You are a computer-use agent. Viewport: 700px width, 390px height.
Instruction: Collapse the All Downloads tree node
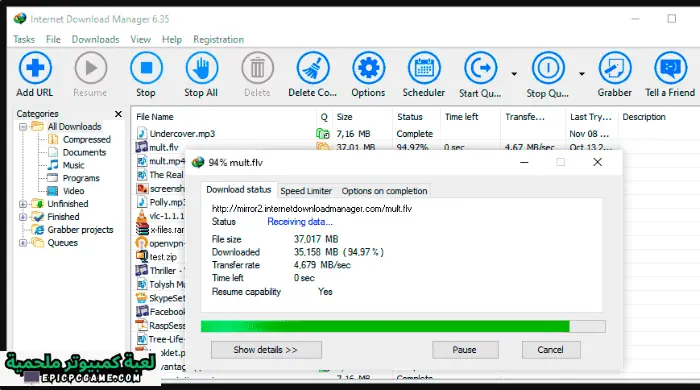pos(23,127)
